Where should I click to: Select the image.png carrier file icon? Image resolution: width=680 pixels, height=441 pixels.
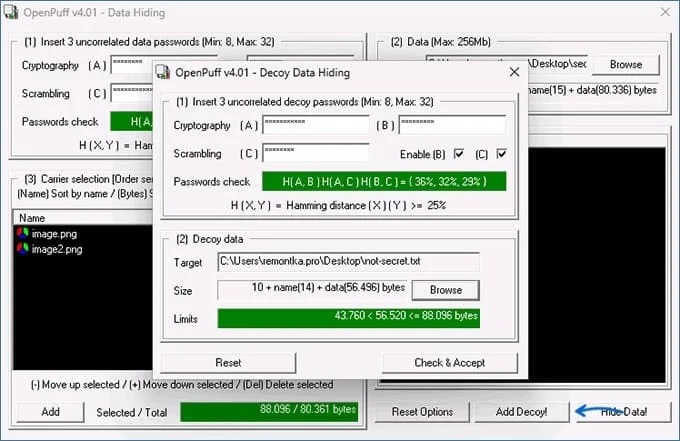coord(23,233)
